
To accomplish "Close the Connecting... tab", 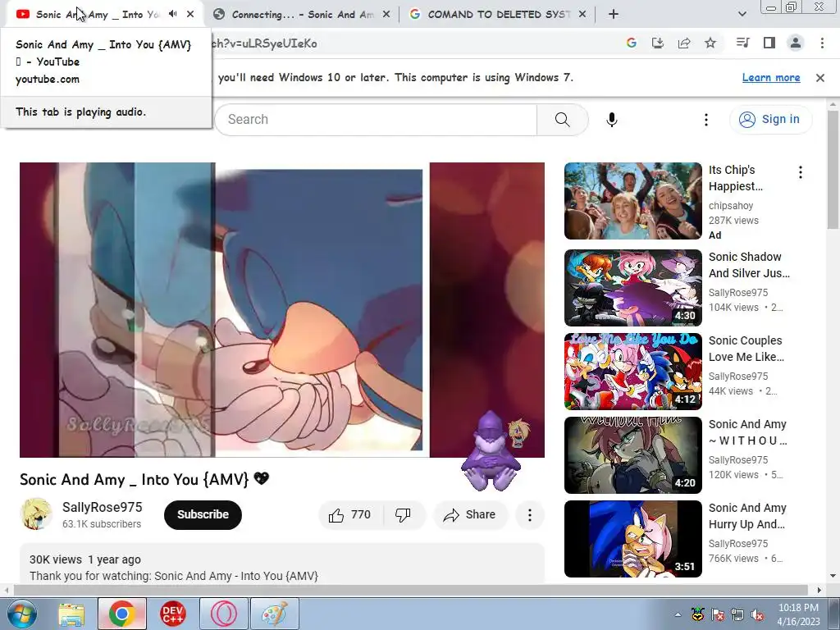I will pos(386,15).
